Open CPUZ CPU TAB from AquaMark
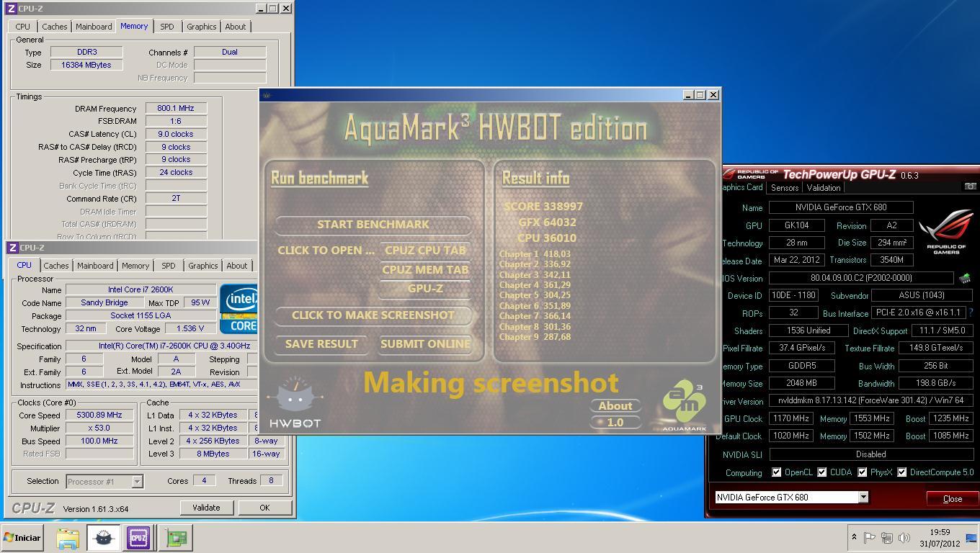This screenshot has height=553, width=980. [x=425, y=251]
